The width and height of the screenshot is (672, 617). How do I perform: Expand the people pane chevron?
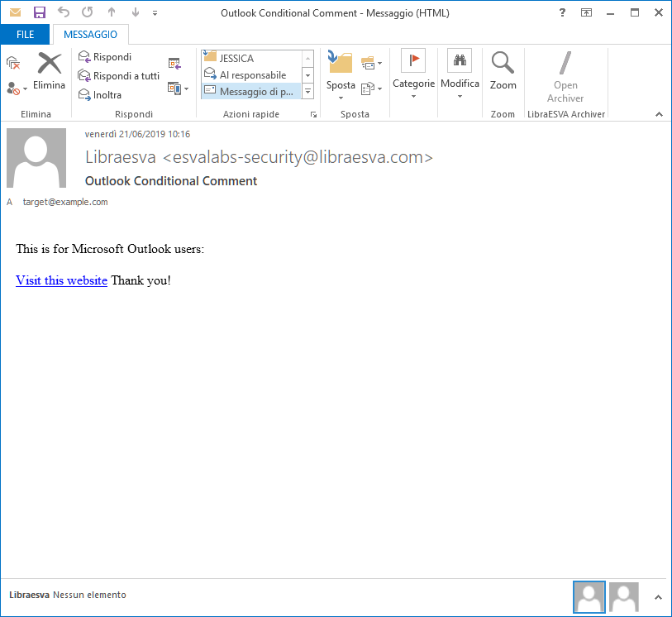tap(658, 597)
